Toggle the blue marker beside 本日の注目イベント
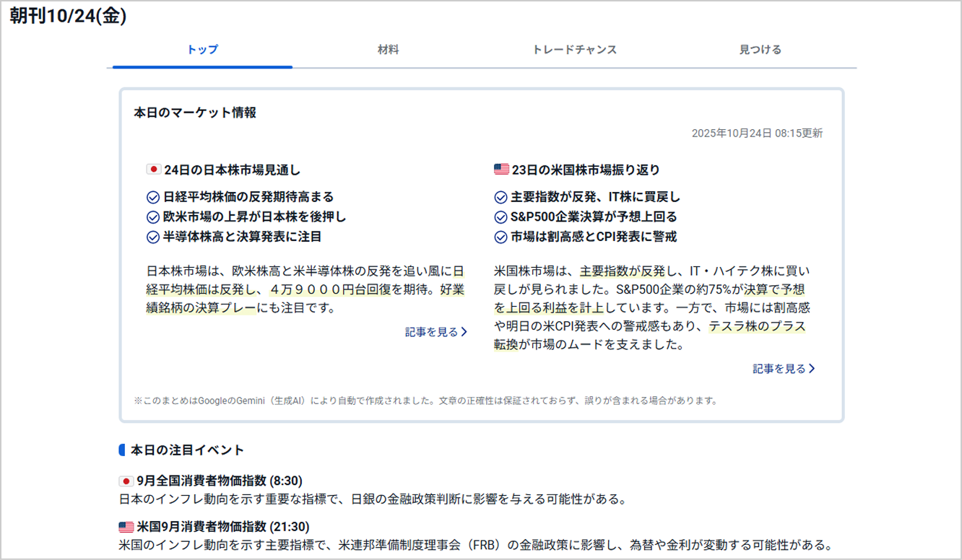The image size is (962, 560). tap(121, 449)
